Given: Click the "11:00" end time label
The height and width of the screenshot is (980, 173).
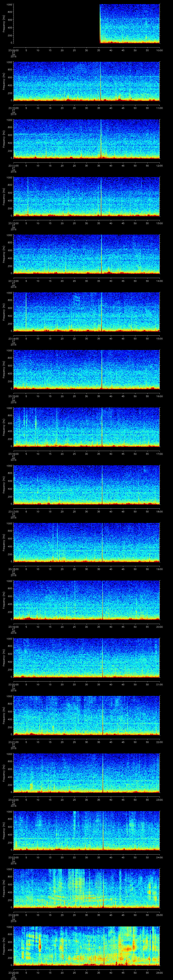Looking at the screenshot, I should point(159,108).
